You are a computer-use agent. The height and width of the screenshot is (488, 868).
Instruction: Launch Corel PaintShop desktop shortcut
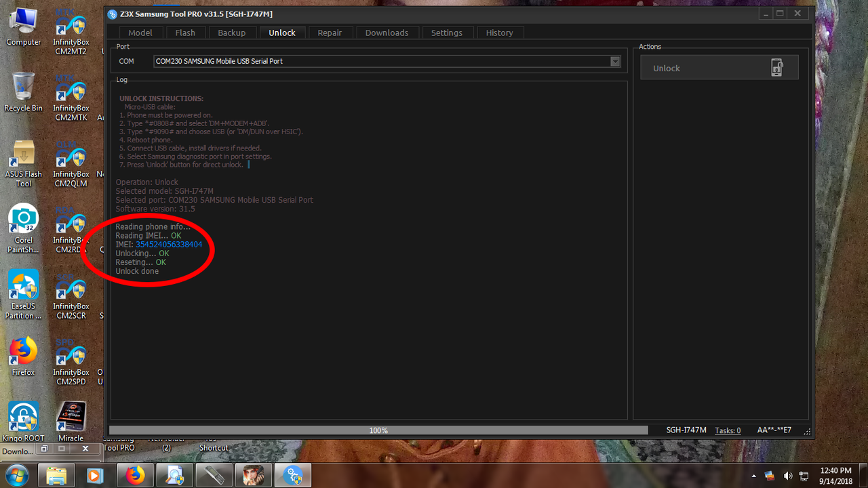[24, 229]
